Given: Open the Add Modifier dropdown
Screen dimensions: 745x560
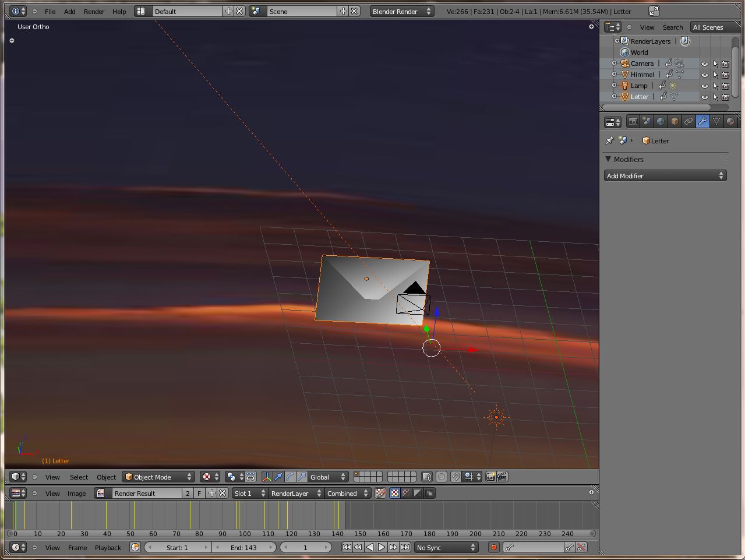Looking at the screenshot, I should [665, 175].
